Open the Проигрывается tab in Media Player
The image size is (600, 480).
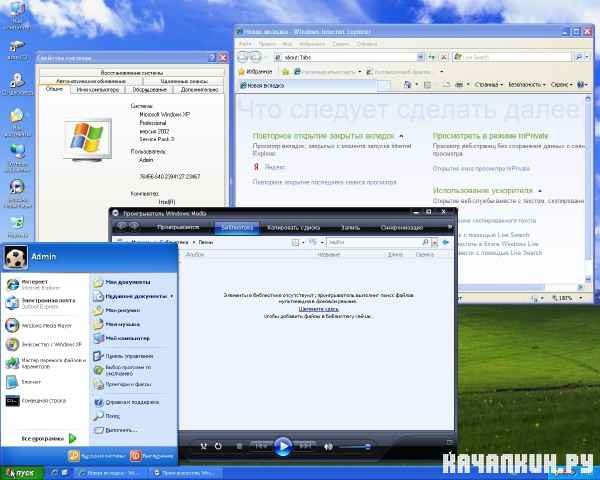coord(178,227)
